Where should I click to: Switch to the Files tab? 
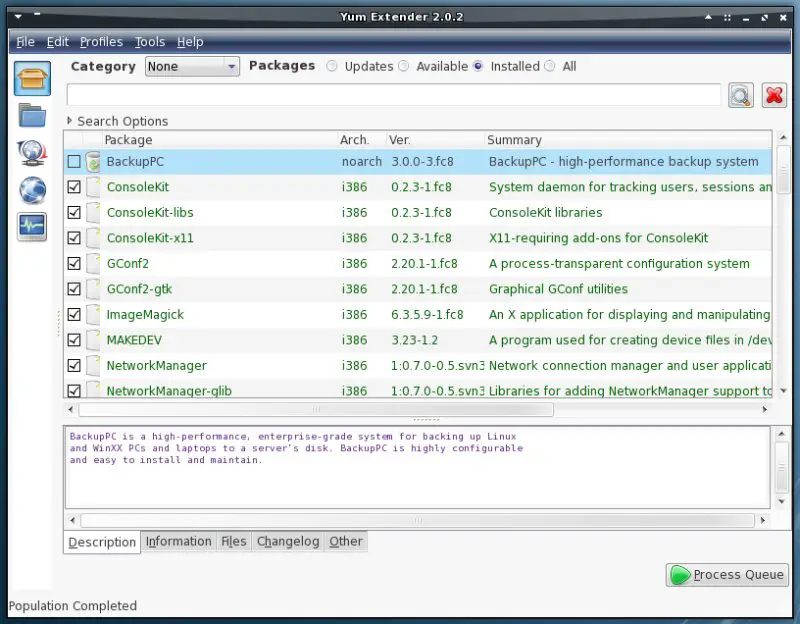click(x=234, y=541)
